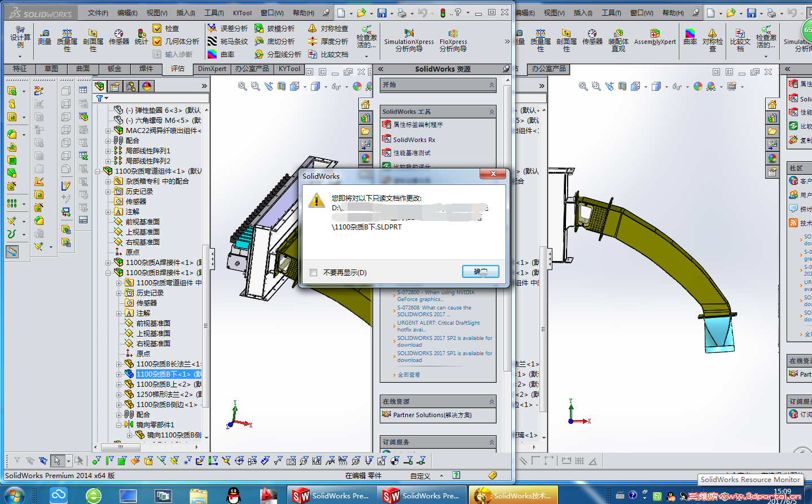Open the 传感器 sensor tool in front window
Image resolution: width=812 pixels, height=504 pixels.
click(118, 37)
